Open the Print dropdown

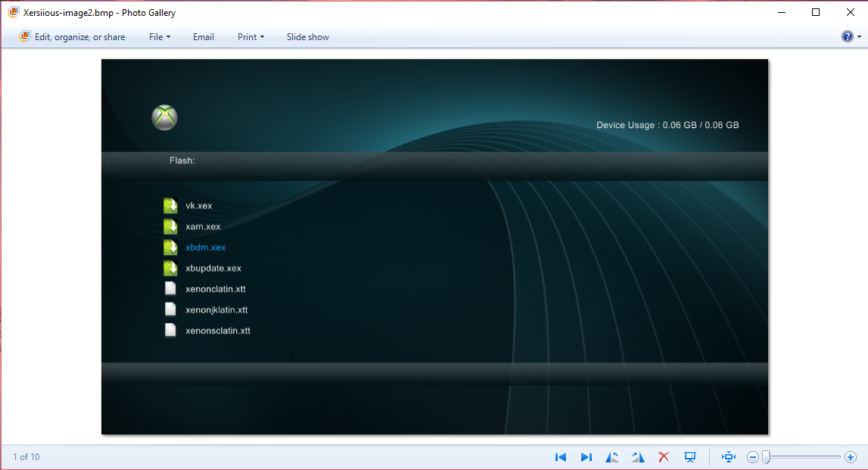click(x=250, y=36)
